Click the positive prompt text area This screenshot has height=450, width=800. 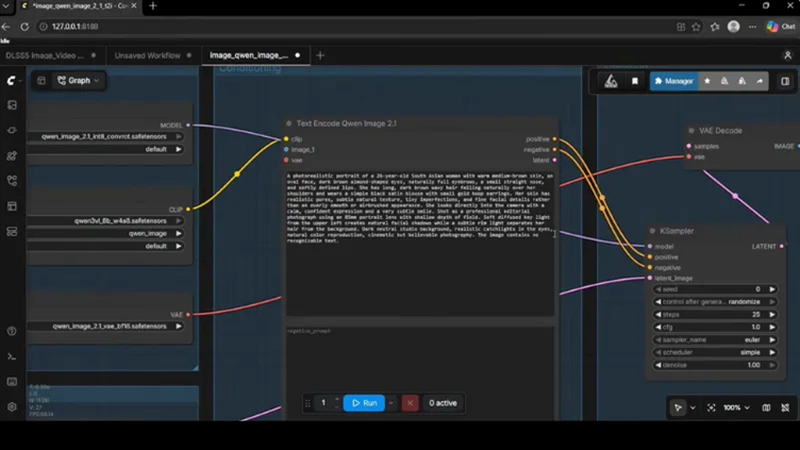pyautogui.click(x=420, y=244)
